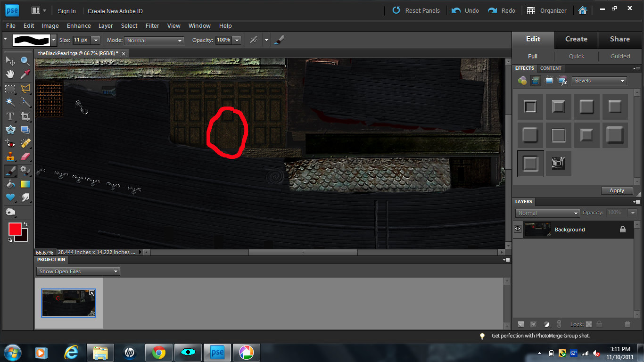Select the Move tool

pyautogui.click(x=10, y=61)
